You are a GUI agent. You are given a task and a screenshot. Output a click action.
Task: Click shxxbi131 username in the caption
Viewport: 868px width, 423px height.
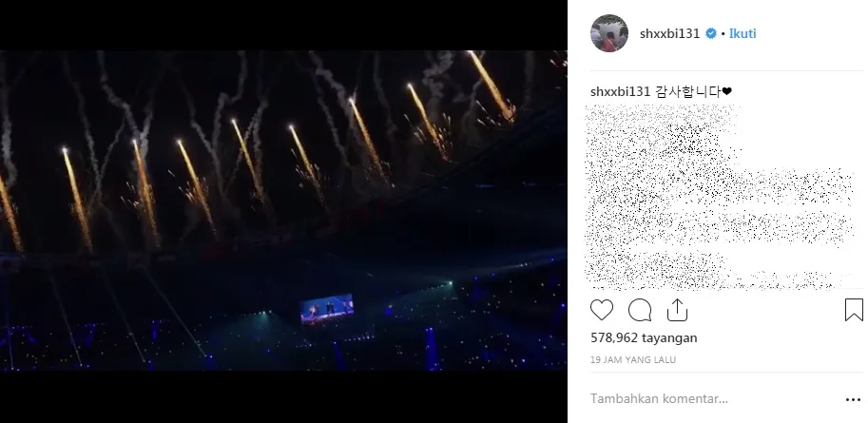pos(621,92)
